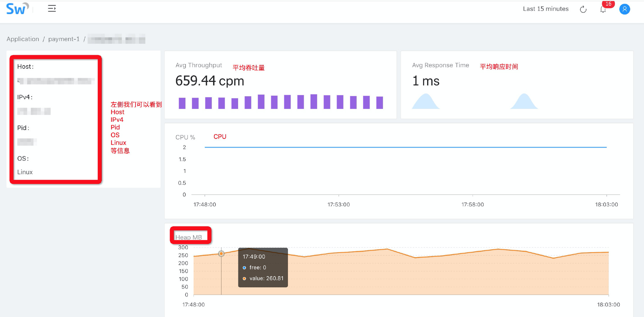Screen dimensions: 644x317
Task: Click the Avg Response Time 1 ms value
Action: [x=426, y=81]
